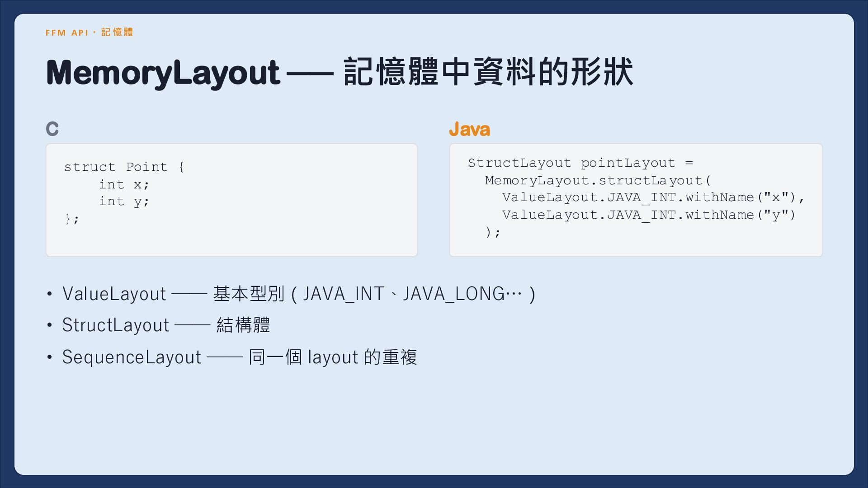Select the gray C heading
This screenshot has width=868, height=488.
coord(52,129)
